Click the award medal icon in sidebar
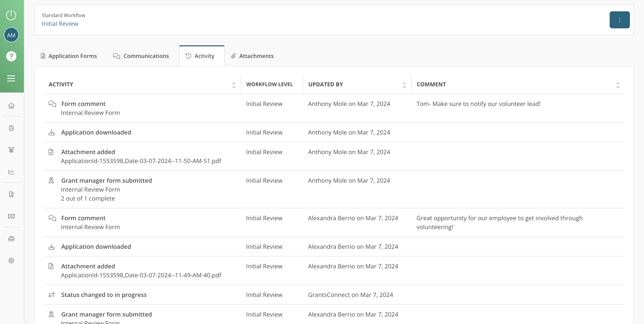This screenshot has width=644, height=324. pyautogui.click(x=11, y=150)
